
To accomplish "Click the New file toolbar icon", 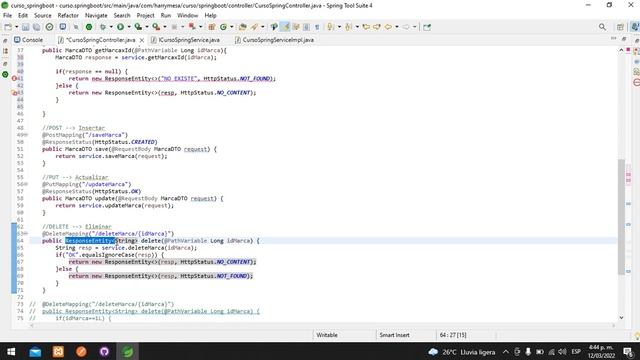I will coord(8,27).
